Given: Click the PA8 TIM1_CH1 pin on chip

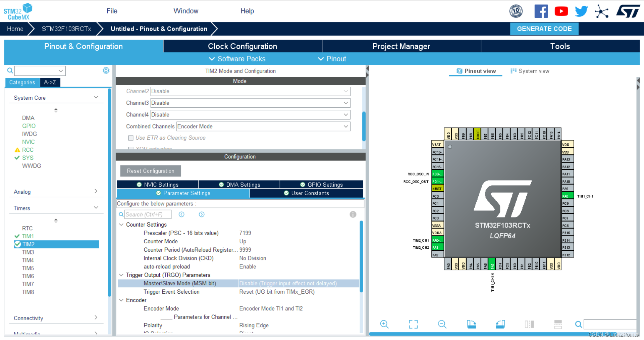Looking at the screenshot, I should [x=568, y=196].
